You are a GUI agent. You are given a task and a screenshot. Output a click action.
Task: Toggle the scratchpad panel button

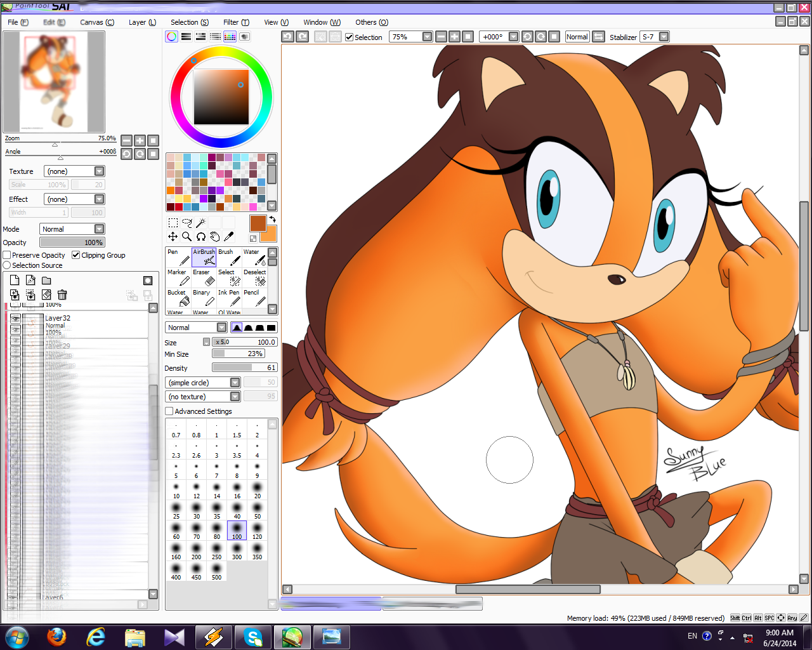click(245, 37)
